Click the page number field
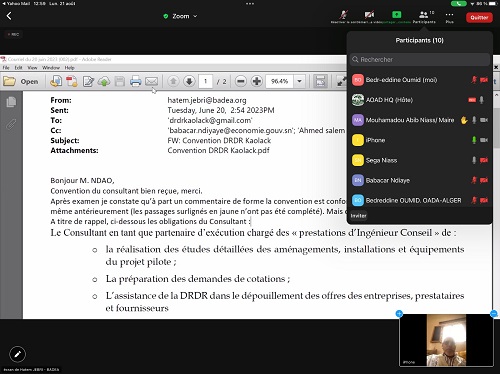 pyautogui.click(x=206, y=81)
